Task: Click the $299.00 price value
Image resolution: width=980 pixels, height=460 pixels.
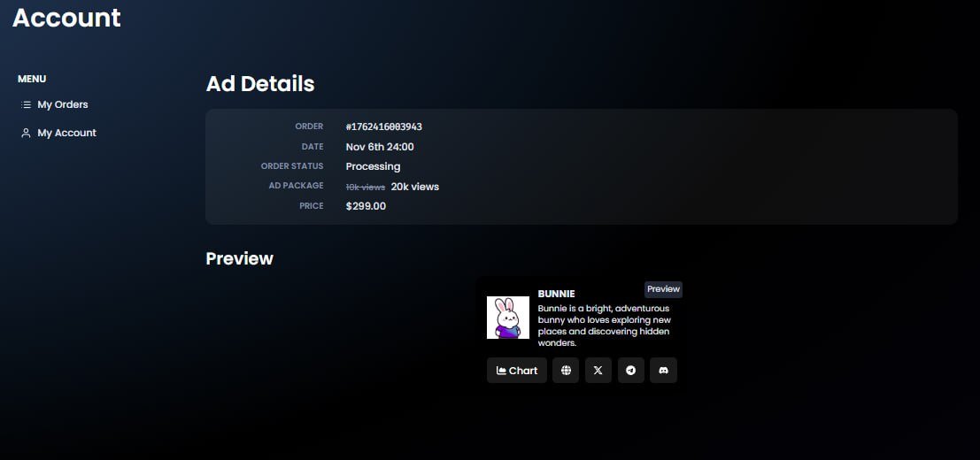Action: pyautogui.click(x=366, y=206)
